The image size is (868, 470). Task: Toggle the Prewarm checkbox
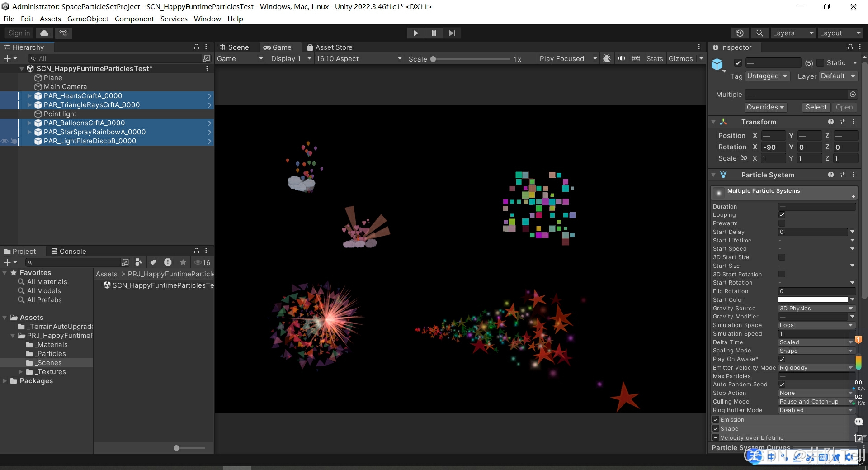(x=782, y=223)
